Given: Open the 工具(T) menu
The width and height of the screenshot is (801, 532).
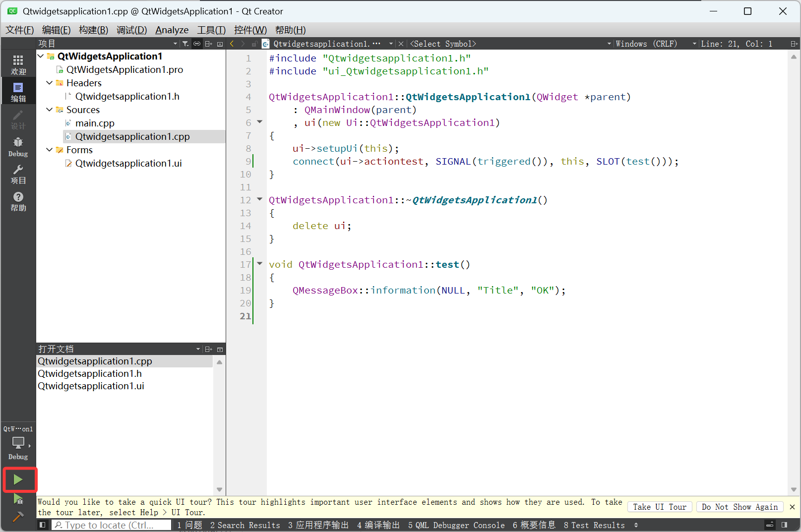Looking at the screenshot, I should pyautogui.click(x=211, y=30).
